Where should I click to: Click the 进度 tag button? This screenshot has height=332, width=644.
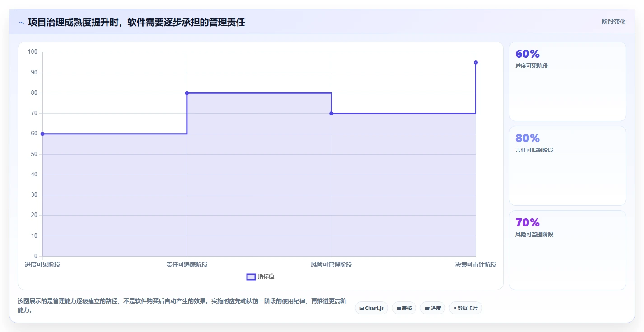[433, 308]
